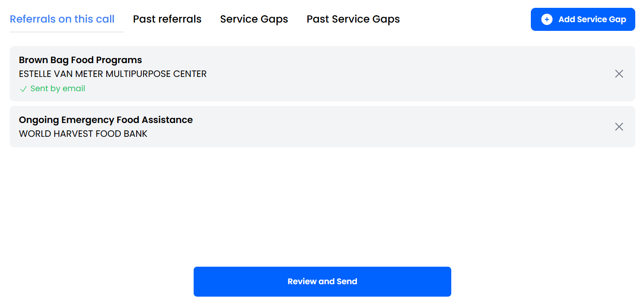
Task: Remove the Brown Bag Food Programs referral
Action: 619,74
